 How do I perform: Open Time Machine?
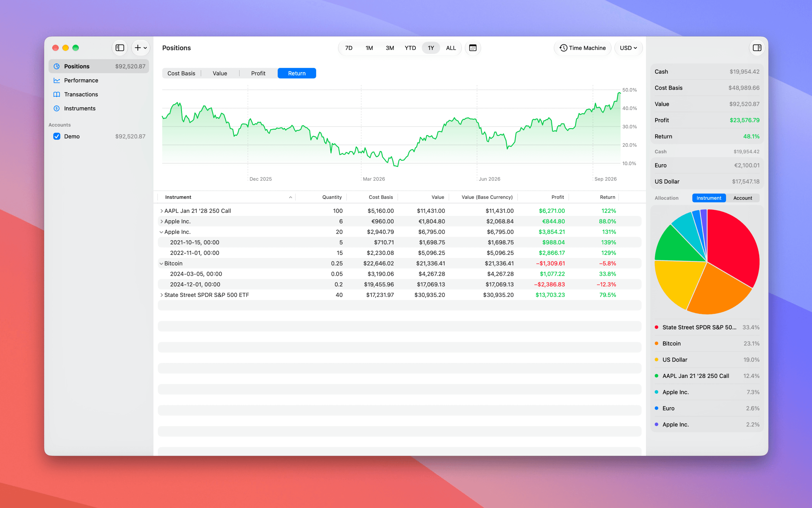(x=582, y=48)
